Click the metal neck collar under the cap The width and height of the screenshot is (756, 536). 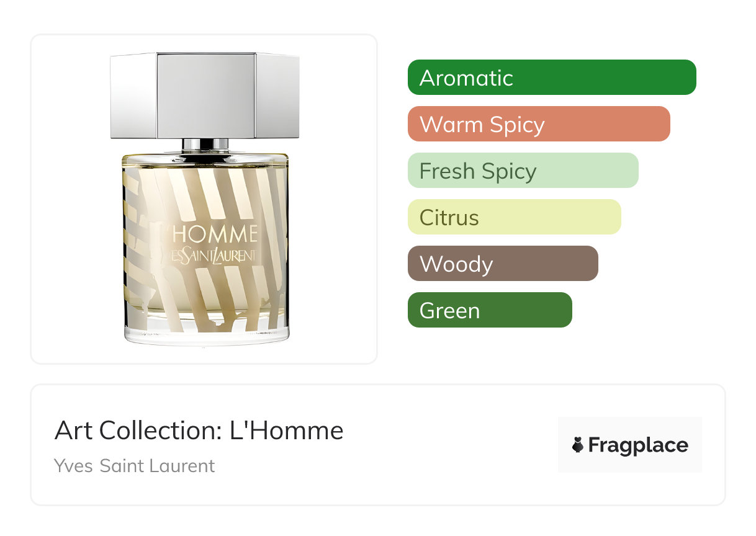click(x=205, y=145)
